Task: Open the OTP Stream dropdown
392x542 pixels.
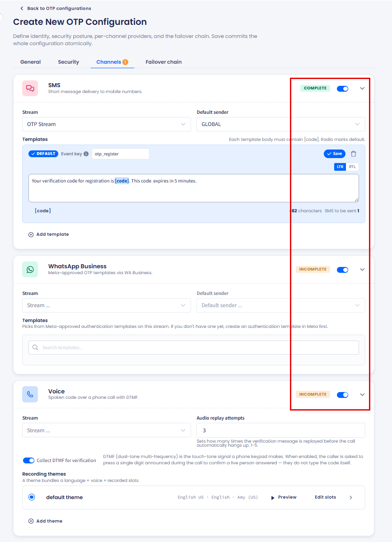Action: pos(107,124)
